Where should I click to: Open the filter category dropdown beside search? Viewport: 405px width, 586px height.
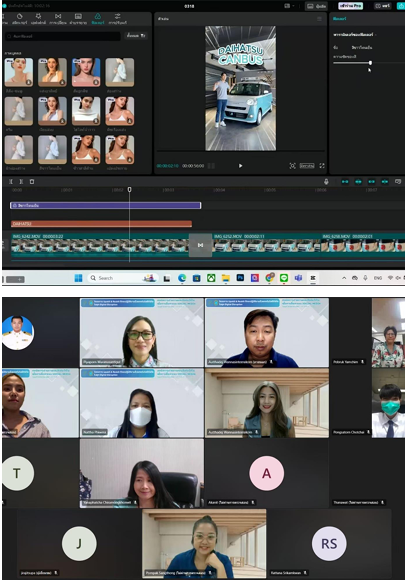[136, 36]
